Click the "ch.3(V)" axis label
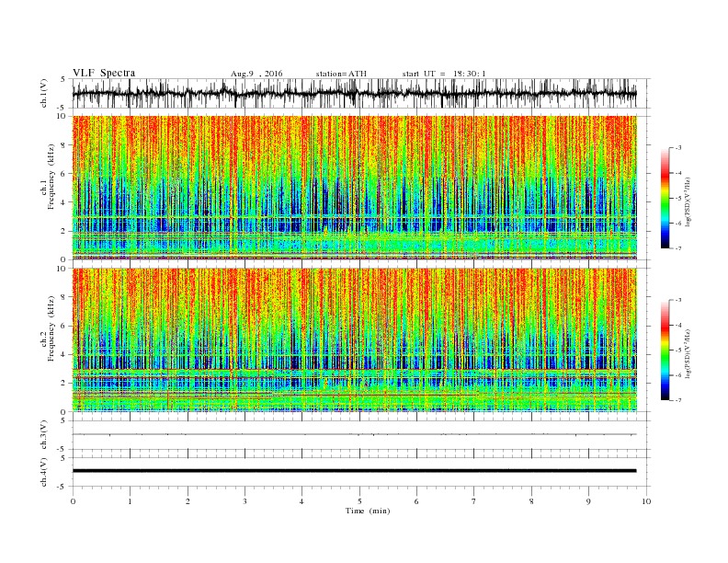This screenshot has width=728, height=563. click(44, 435)
